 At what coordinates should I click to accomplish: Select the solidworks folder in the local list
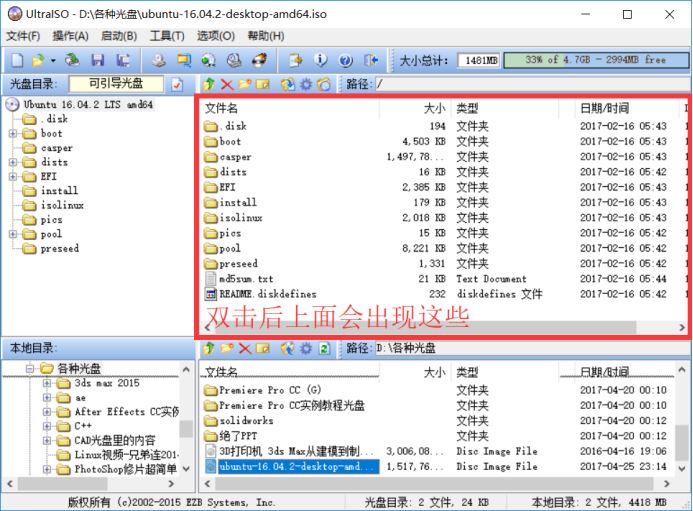(246, 421)
